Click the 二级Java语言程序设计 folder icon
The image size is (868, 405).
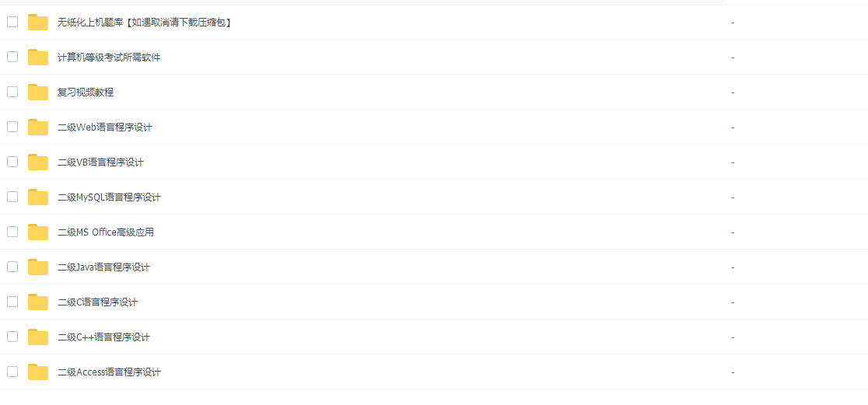[x=38, y=267]
